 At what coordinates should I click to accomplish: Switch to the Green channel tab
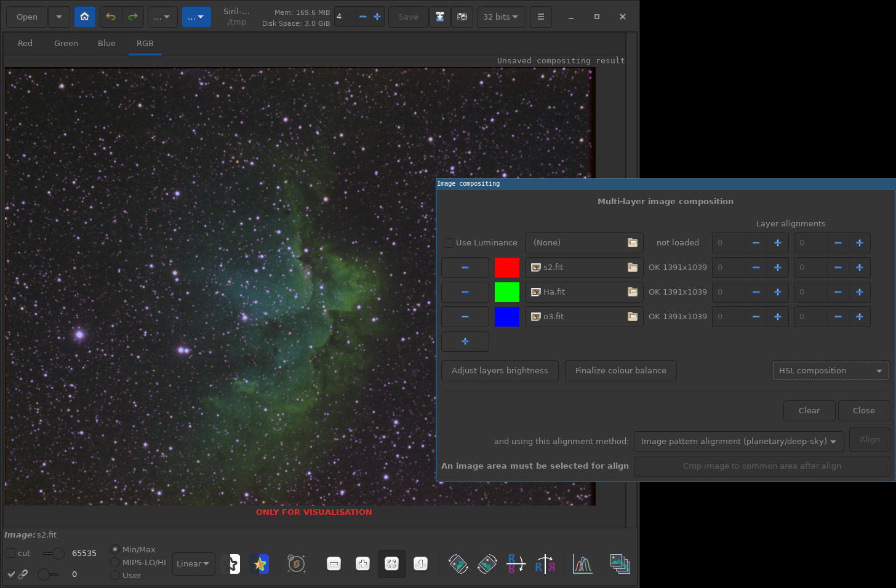pyautogui.click(x=66, y=44)
